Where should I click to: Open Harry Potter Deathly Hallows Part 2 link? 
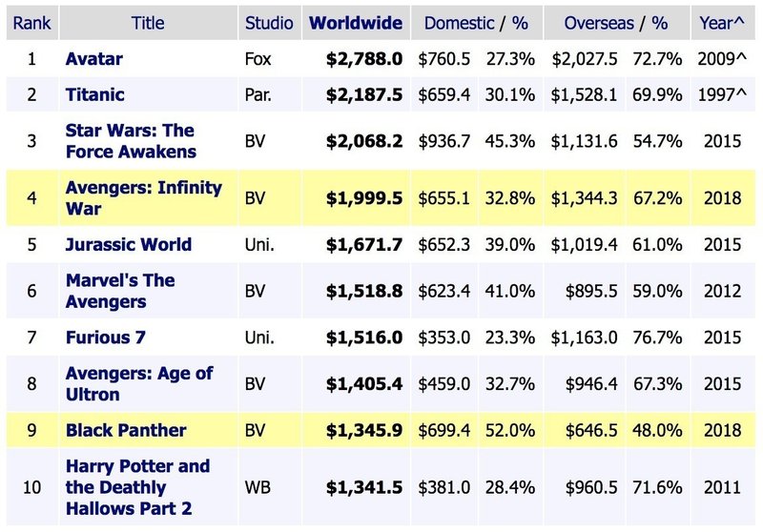point(137,487)
